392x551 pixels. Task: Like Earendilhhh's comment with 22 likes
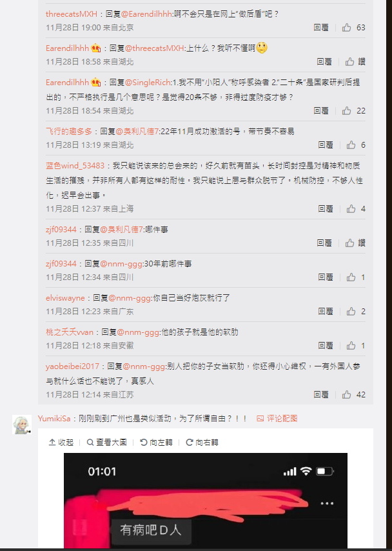tap(347, 111)
